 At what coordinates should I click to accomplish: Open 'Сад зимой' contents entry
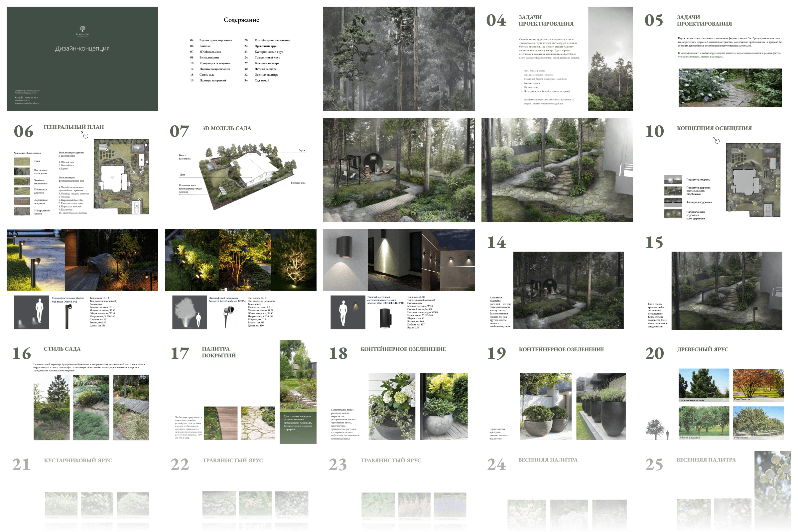(x=262, y=80)
